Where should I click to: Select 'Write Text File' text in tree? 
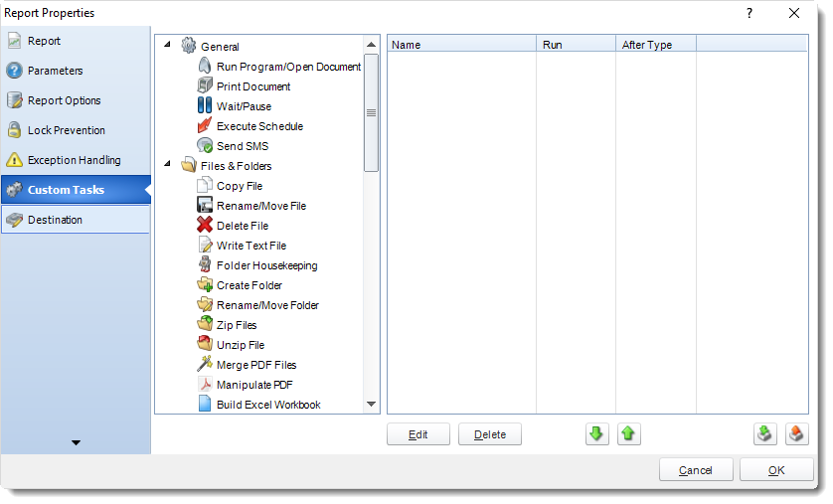(x=251, y=246)
